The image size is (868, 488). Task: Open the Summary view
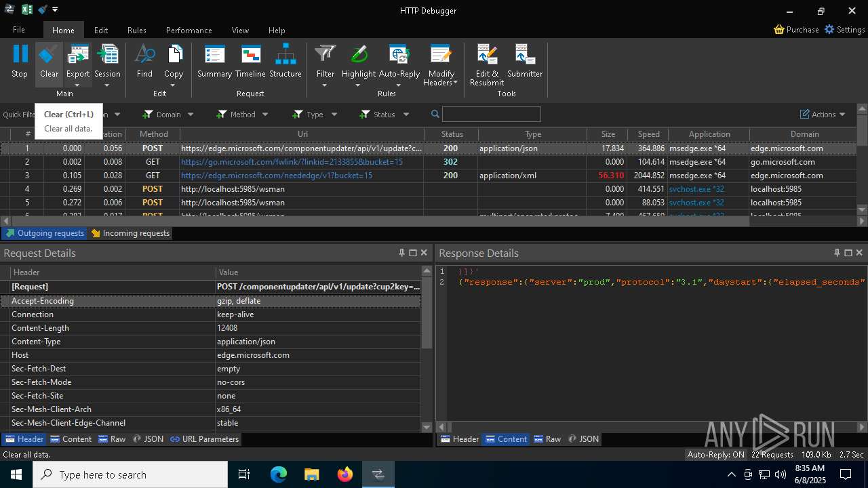(x=214, y=61)
